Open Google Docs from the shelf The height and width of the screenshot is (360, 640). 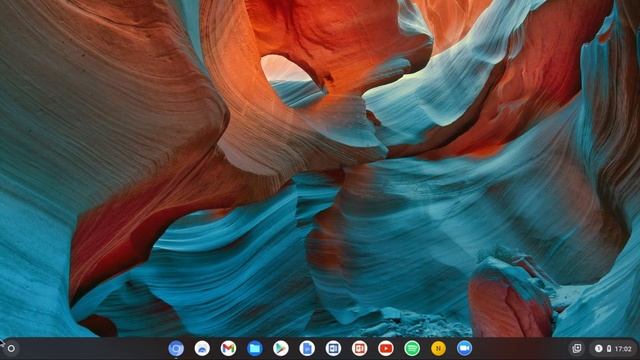(x=307, y=349)
